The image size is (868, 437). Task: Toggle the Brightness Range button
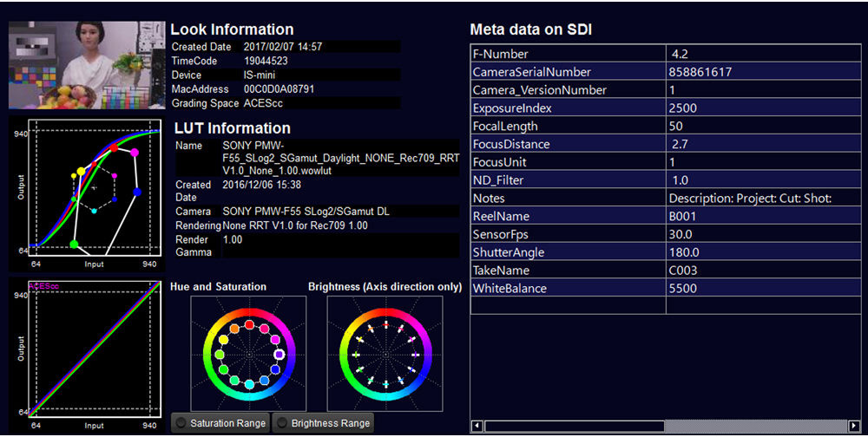(x=323, y=423)
